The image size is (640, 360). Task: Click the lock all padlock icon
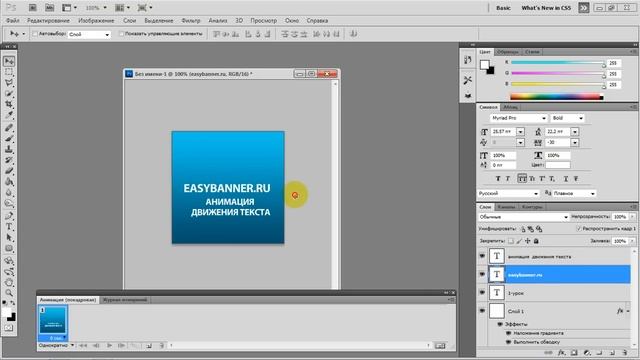pos(536,241)
